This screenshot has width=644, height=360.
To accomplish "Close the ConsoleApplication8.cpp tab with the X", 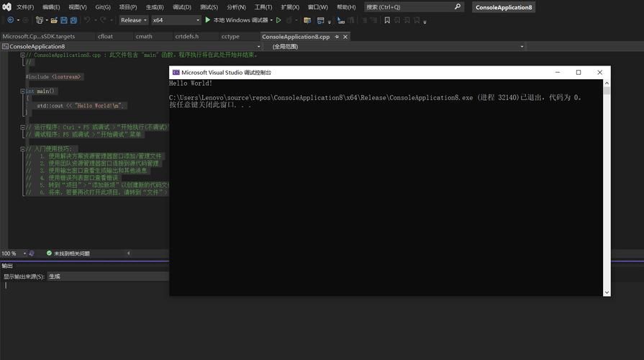I will click(345, 37).
